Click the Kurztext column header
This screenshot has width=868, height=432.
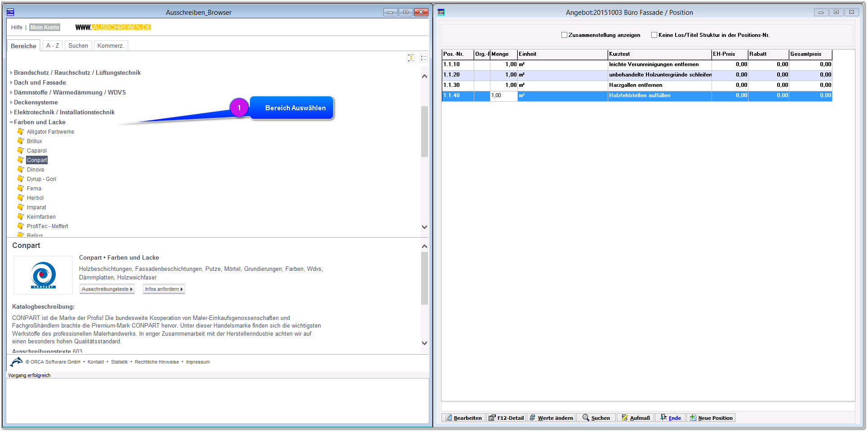click(x=659, y=54)
